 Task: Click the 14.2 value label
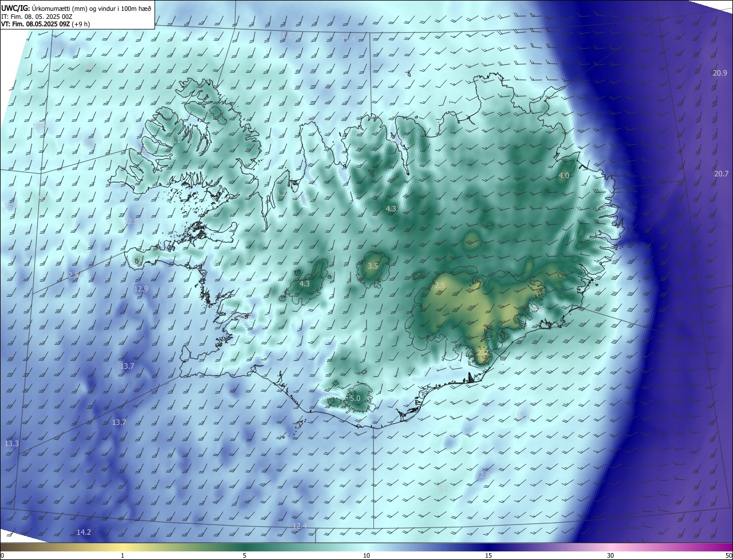(84, 533)
